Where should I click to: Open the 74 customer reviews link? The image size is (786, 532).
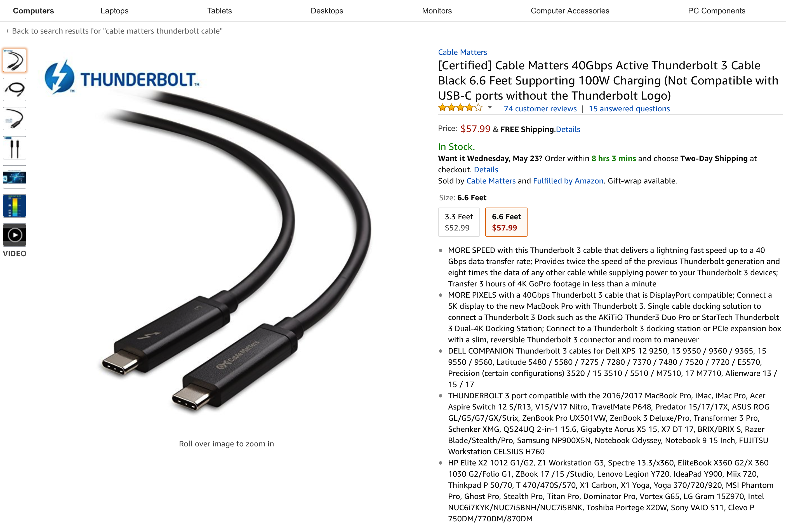pyautogui.click(x=540, y=109)
